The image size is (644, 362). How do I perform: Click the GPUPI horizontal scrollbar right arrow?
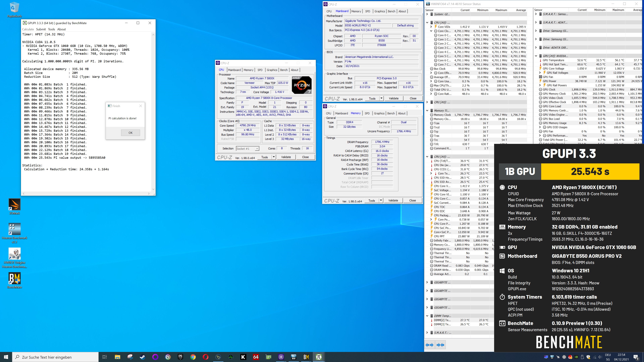click(149, 194)
